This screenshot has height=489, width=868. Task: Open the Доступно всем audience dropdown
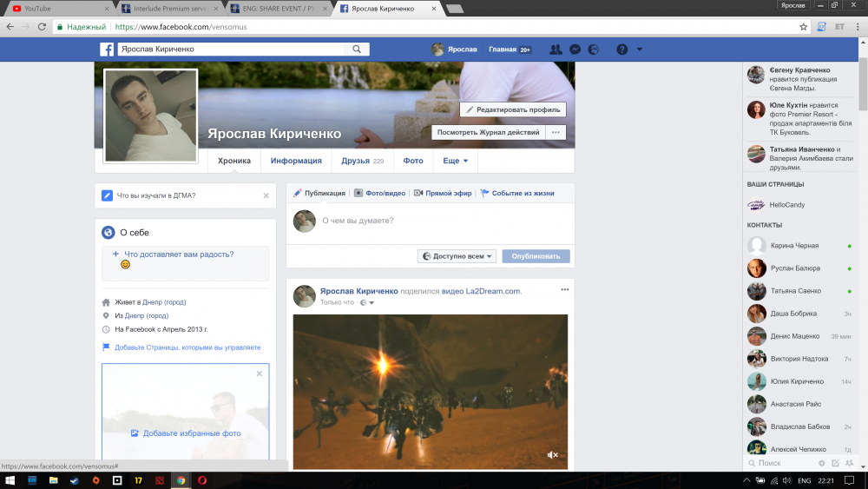coord(457,256)
